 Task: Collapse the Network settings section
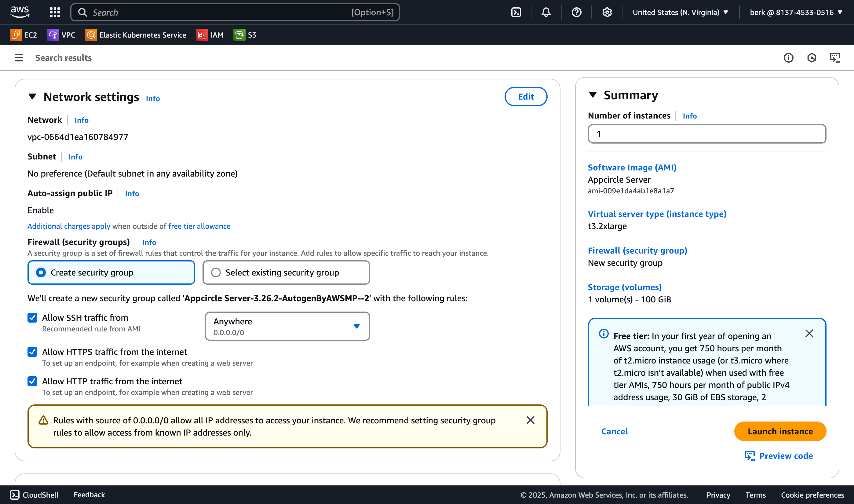coord(32,97)
